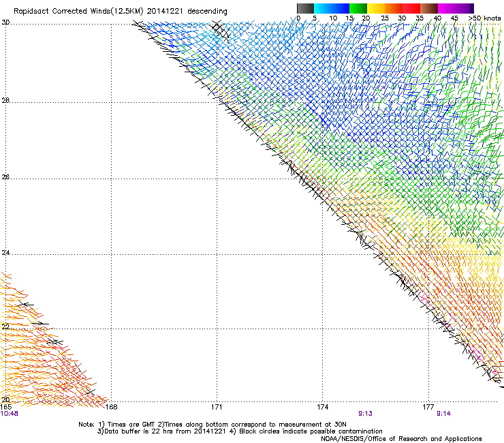Click the orange 25-30 knots legend segment
The image size is (504, 443).
pos(394,8)
